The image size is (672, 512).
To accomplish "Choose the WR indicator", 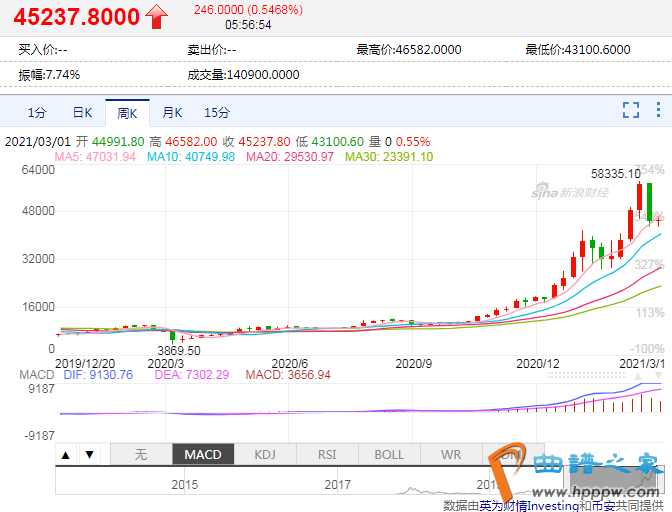I will pyautogui.click(x=451, y=455).
